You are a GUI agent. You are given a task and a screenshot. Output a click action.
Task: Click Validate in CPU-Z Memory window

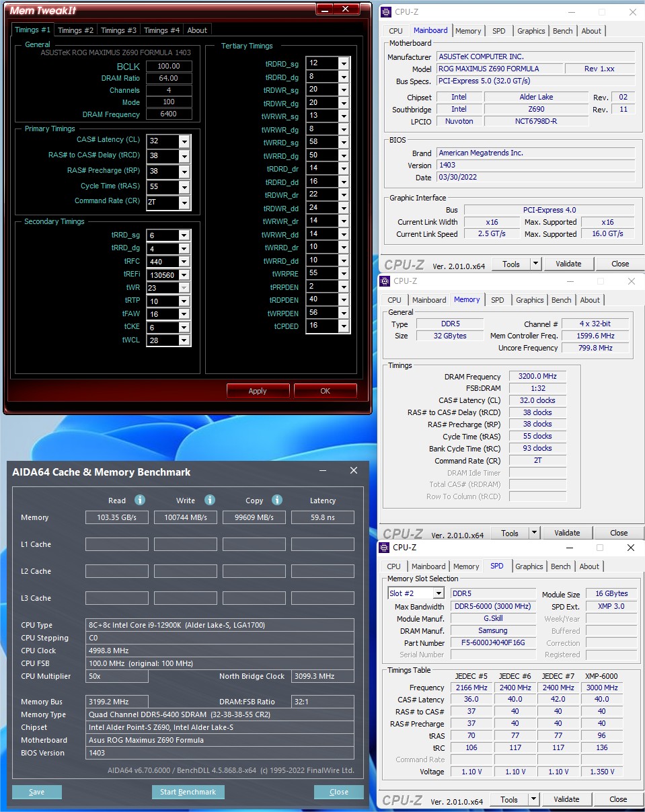[x=567, y=533]
